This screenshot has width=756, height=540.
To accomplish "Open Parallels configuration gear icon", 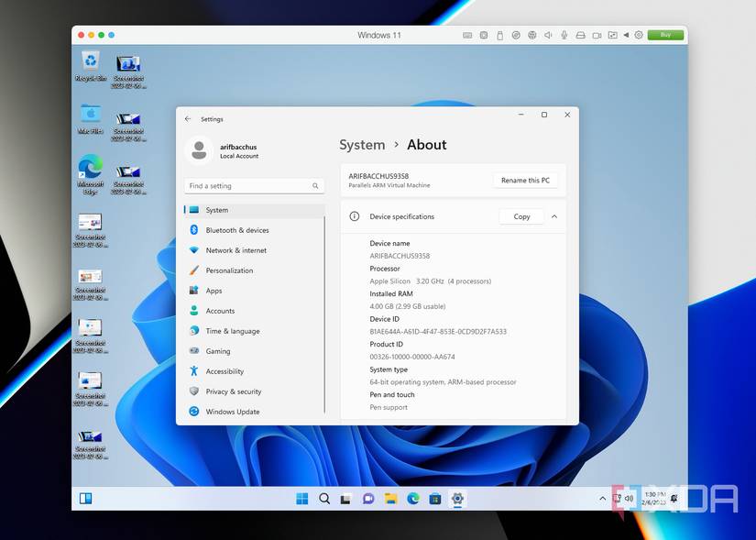I will [x=639, y=35].
